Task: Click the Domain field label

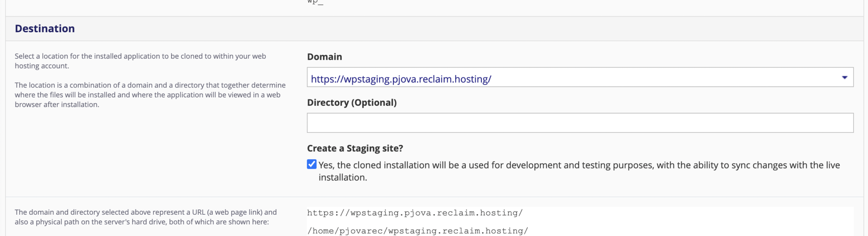Action: coord(324,57)
